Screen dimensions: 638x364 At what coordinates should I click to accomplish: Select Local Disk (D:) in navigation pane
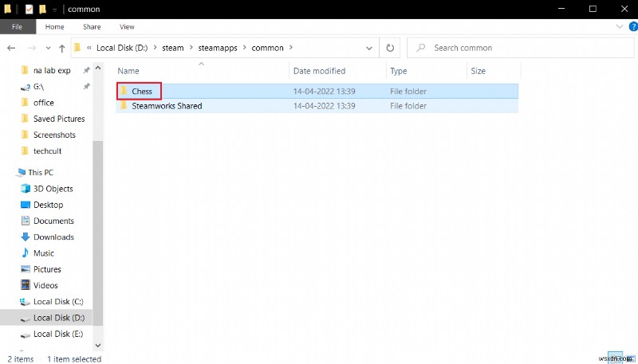coord(59,318)
